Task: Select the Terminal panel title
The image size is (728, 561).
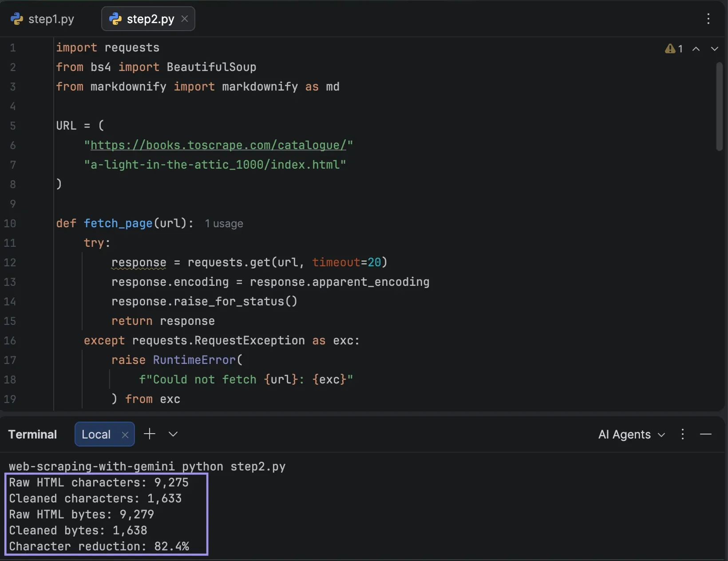Action: [x=32, y=434]
